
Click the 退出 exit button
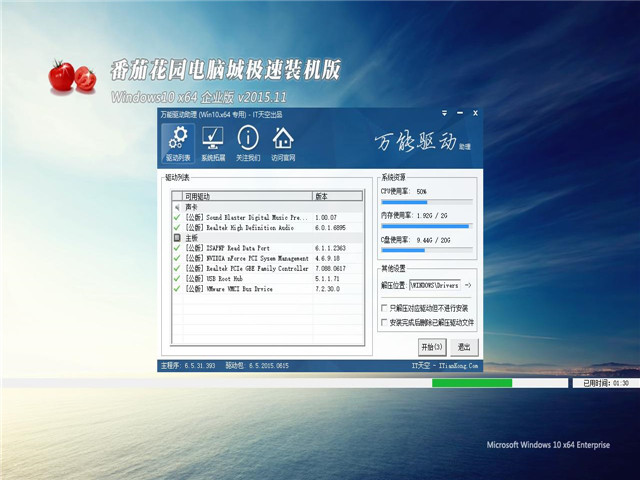[x=464, y=347]
